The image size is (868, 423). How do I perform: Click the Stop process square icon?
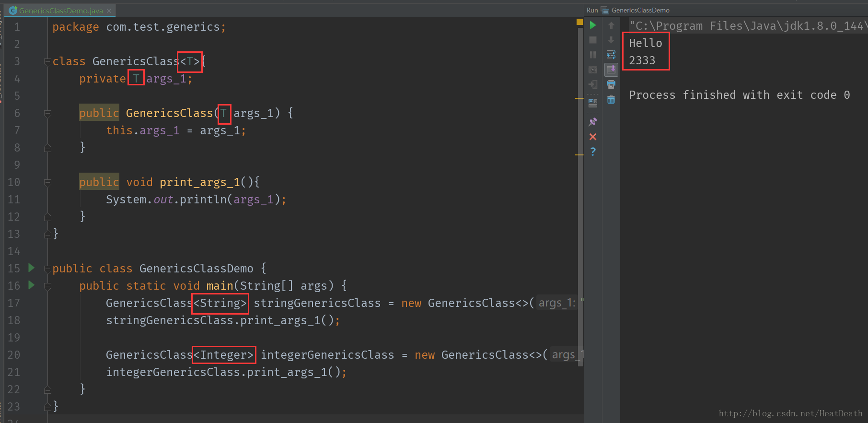[593, 40]
